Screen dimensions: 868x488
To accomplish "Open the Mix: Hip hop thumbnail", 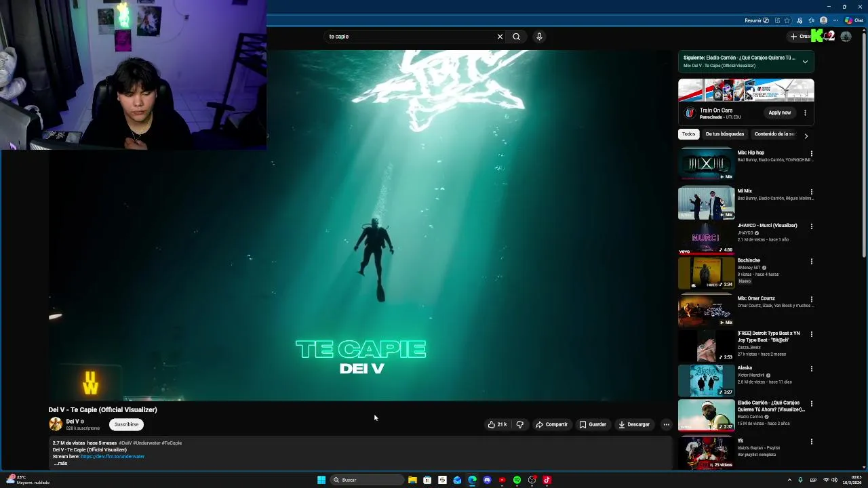I will coord(706,164).
